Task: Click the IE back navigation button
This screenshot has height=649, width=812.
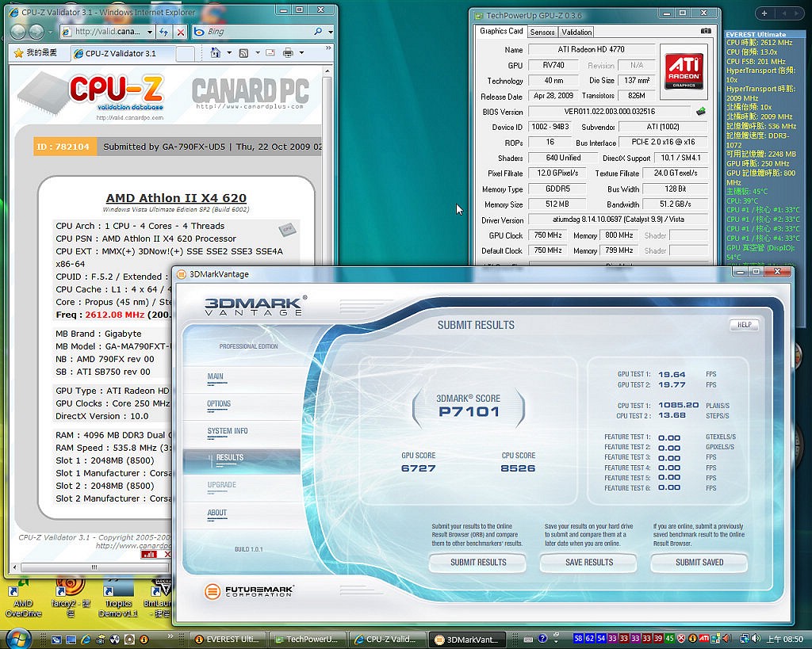Action: tap(19, 32)
